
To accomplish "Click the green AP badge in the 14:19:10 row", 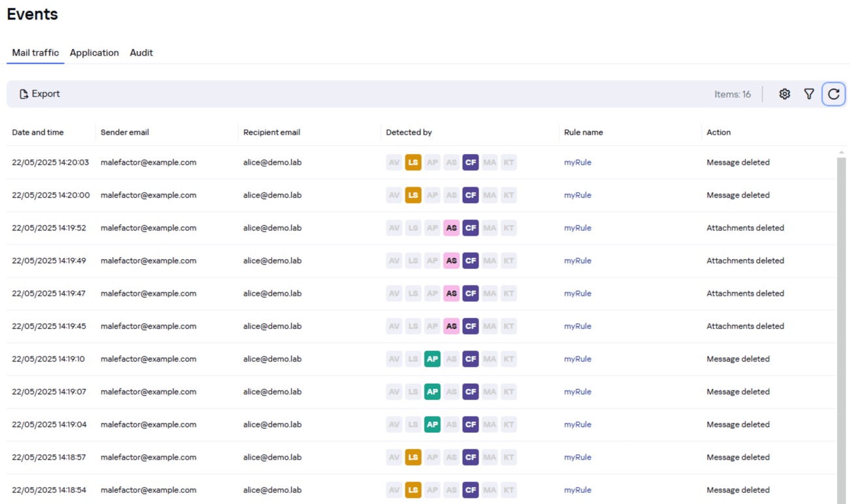I will [x=432, y=359].
